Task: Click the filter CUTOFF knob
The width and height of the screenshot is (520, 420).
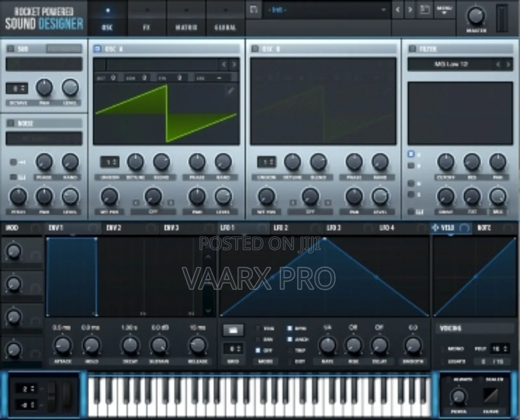Action: point(446,162)
